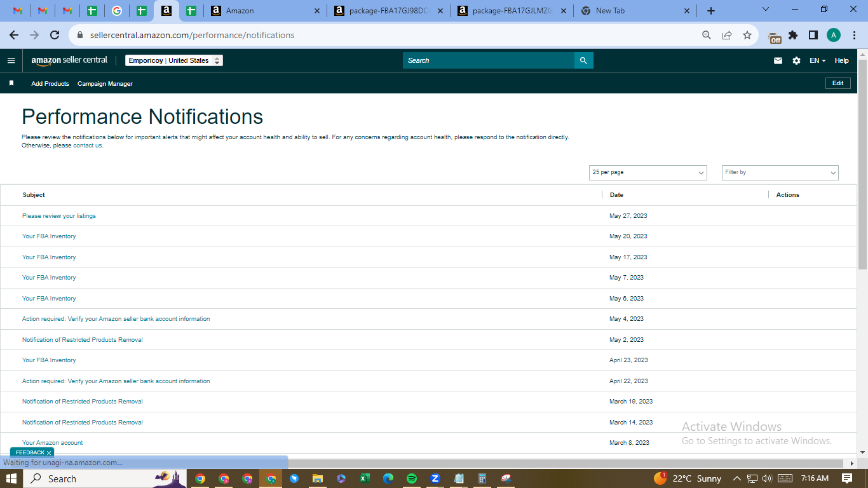This screenshot has width=868, height=488.
Task: Click the browser forward arrow
Action: 34,35
